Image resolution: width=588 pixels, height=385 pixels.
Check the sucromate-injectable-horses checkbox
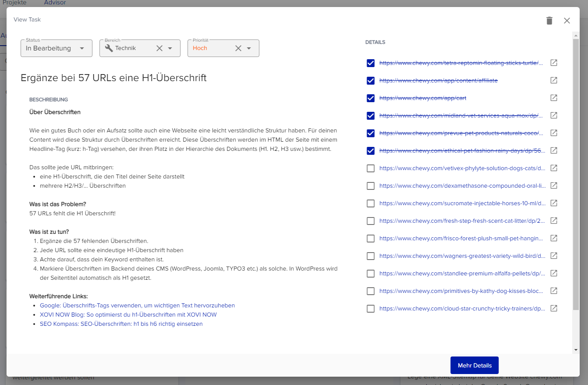coord(371,203)
